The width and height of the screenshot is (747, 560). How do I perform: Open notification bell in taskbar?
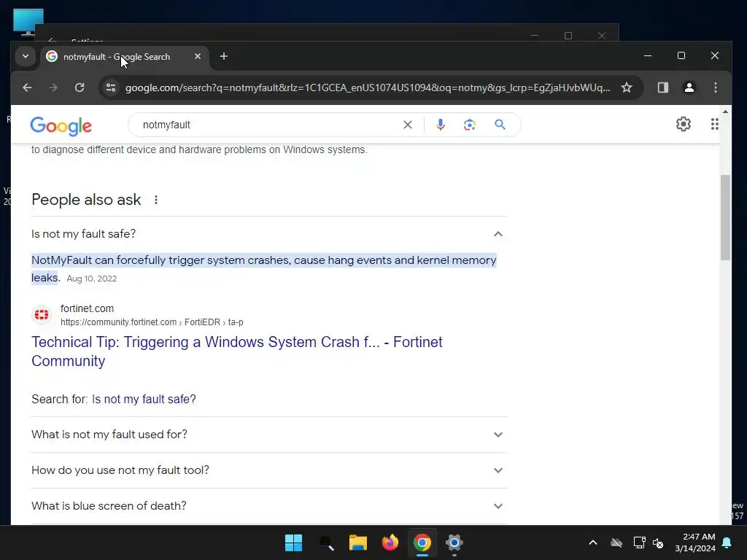point(727,542)
